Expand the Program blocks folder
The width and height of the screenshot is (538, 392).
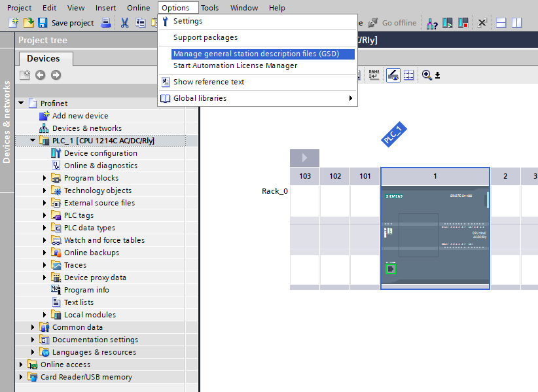(x=45, y=178)
